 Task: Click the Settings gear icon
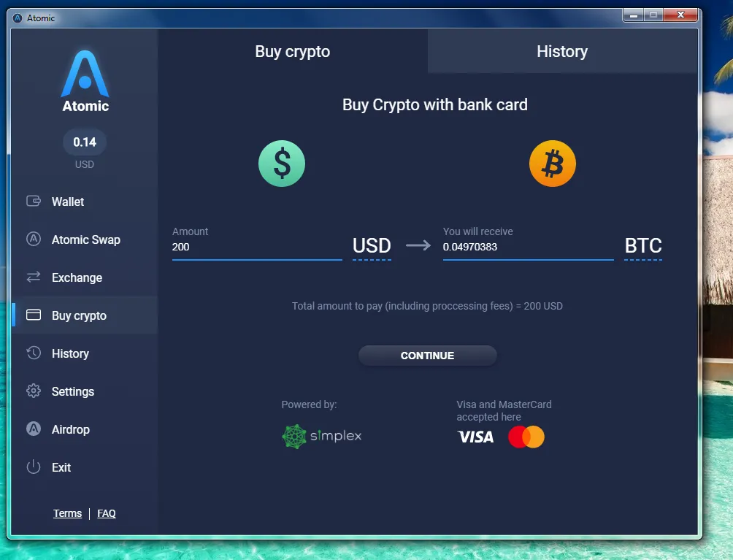(x=33, y=391)
